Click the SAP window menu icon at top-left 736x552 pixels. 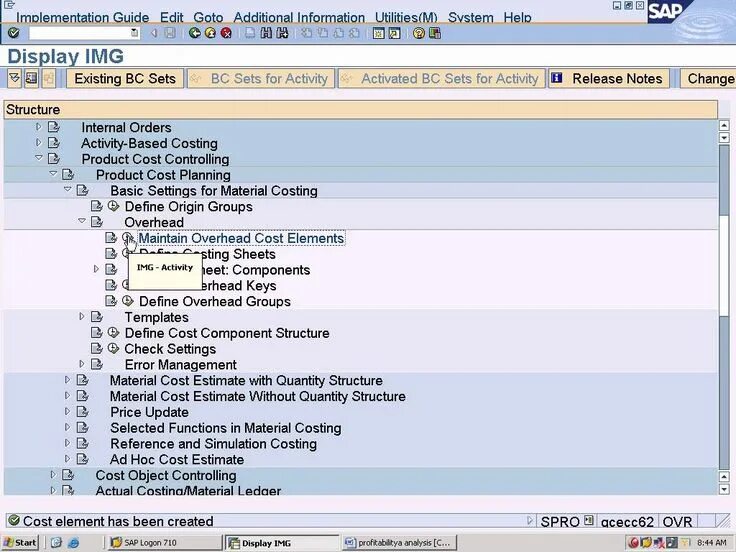coord(9,5)
